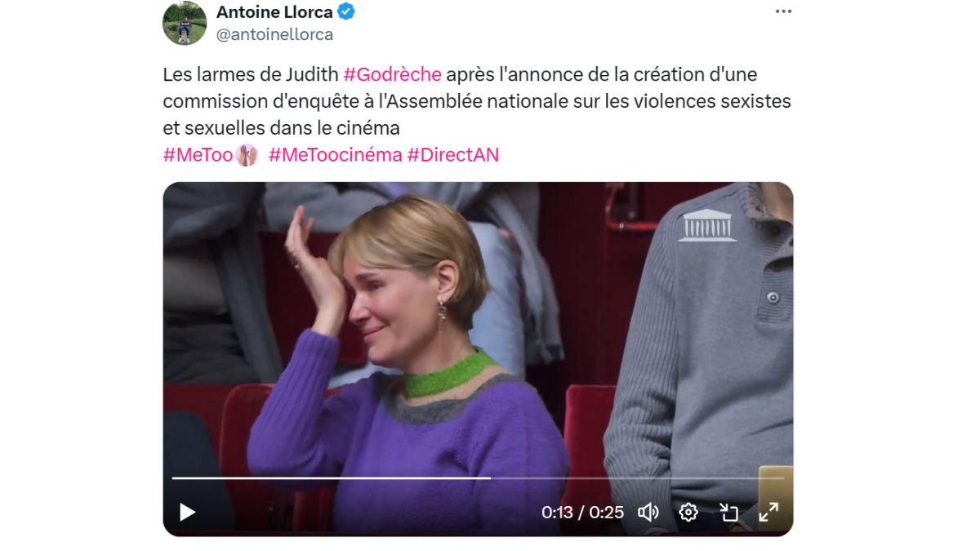Click the blue verified badge
980x551 pixels.
pyautogui.click(x=346, y=12)
